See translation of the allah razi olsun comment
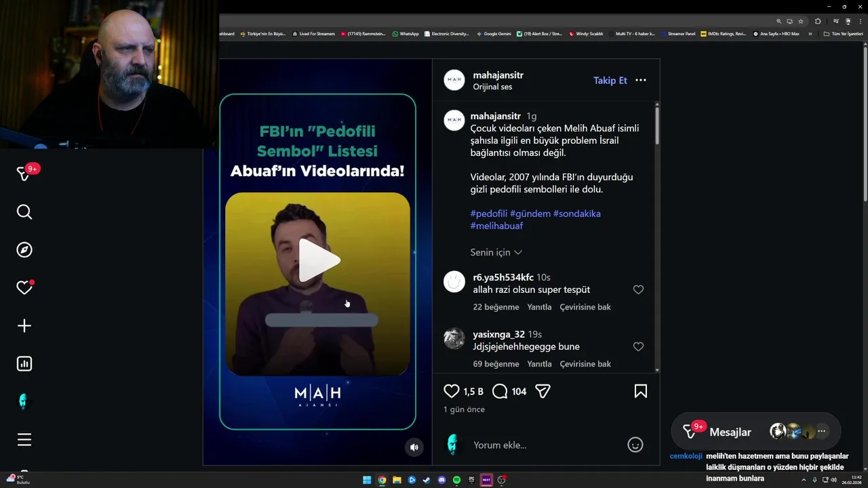This screenshot has height=488, width=868. [585, 307]
